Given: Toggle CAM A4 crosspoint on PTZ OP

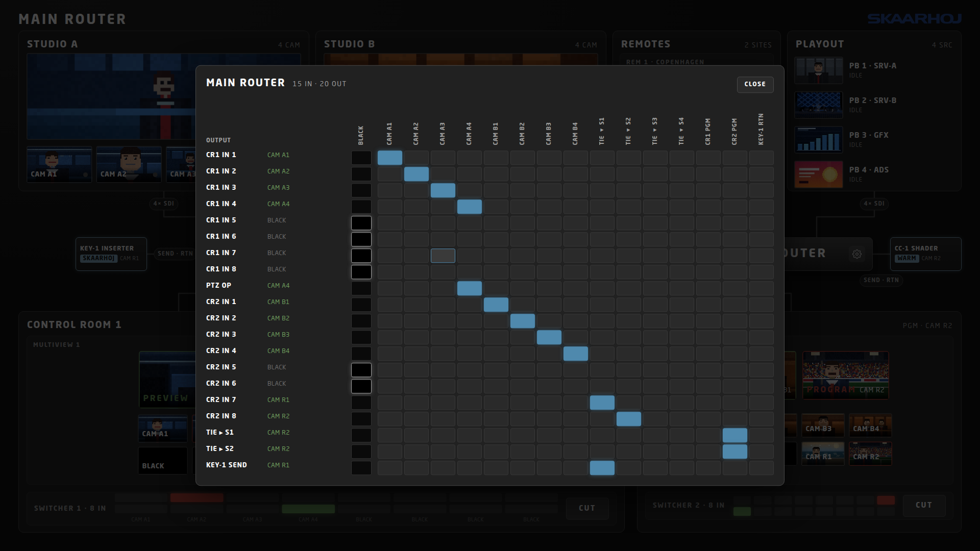Looking at the screenshot, I should pyautogui.click(x=470, y=288).
